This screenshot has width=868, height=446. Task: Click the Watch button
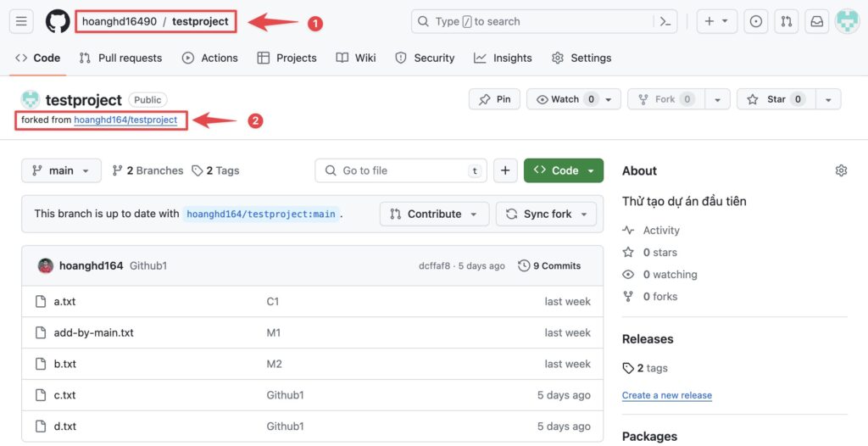click(574, 99)
